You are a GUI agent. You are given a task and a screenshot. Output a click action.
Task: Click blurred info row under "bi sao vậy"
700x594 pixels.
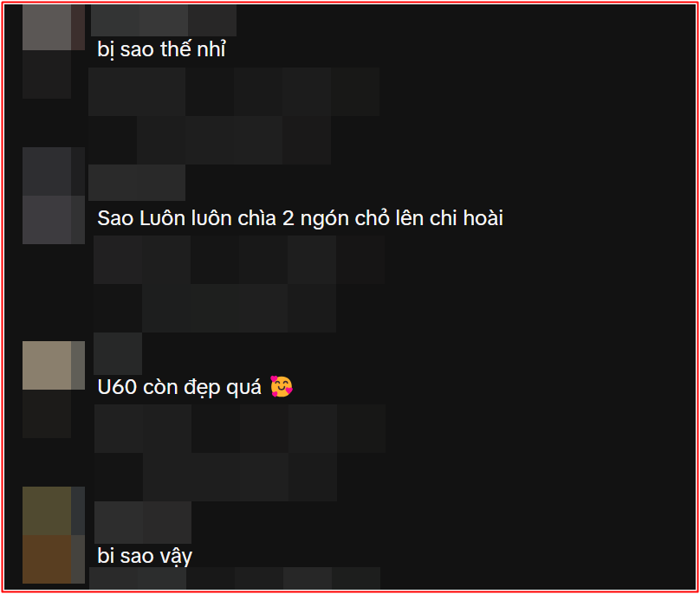click(x=235, y=578)
